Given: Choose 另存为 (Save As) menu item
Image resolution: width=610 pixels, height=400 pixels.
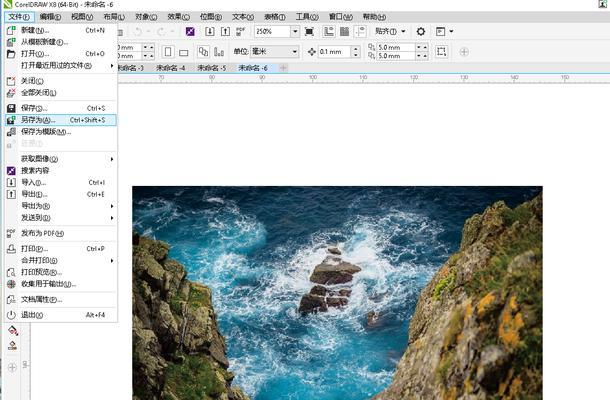Looking at the screenshot, I should click(61, 120).
